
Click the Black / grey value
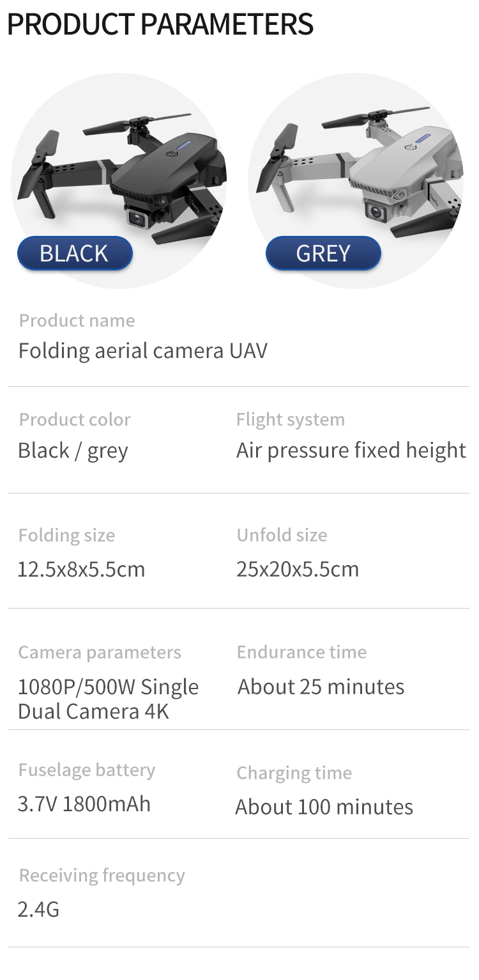coord(73,451)
